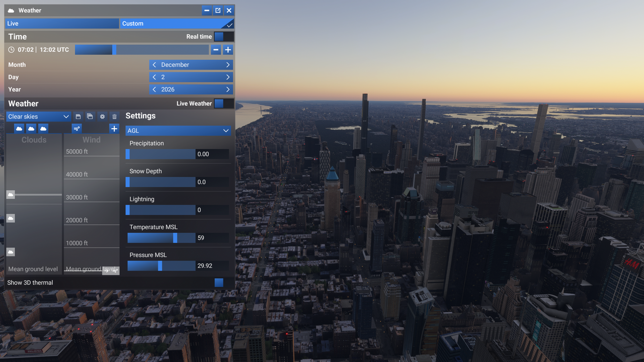The width and height of the screenshot is (644, 362).
Task: Adjust the Pressure MSL slider
Action: [x=160, y=266]
